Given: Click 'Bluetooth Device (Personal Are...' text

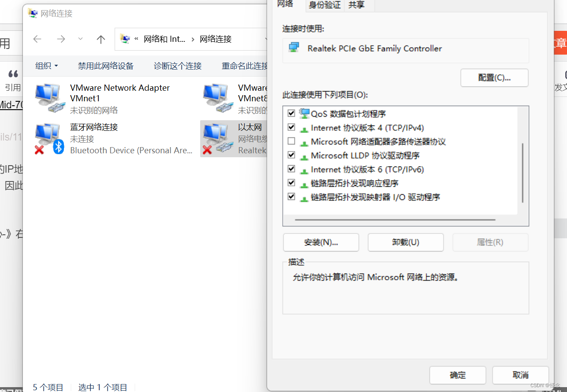Looking at the screenshot, I should (131, 150).
